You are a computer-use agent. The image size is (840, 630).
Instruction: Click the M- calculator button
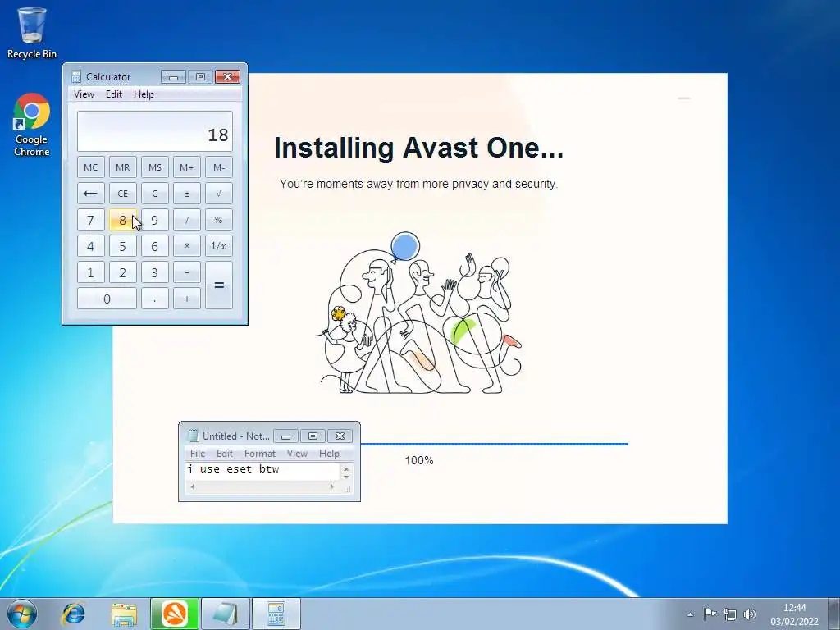[219, 167]
